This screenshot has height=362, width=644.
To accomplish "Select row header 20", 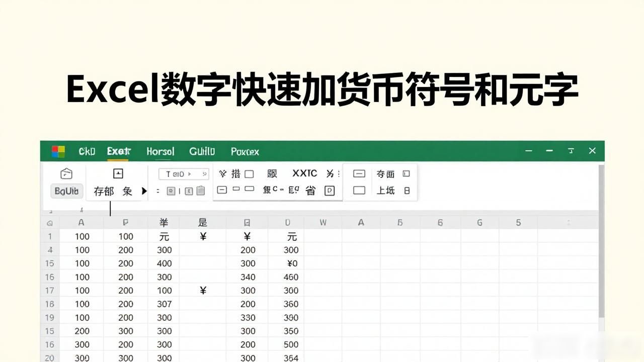I will tap(50, 358).
